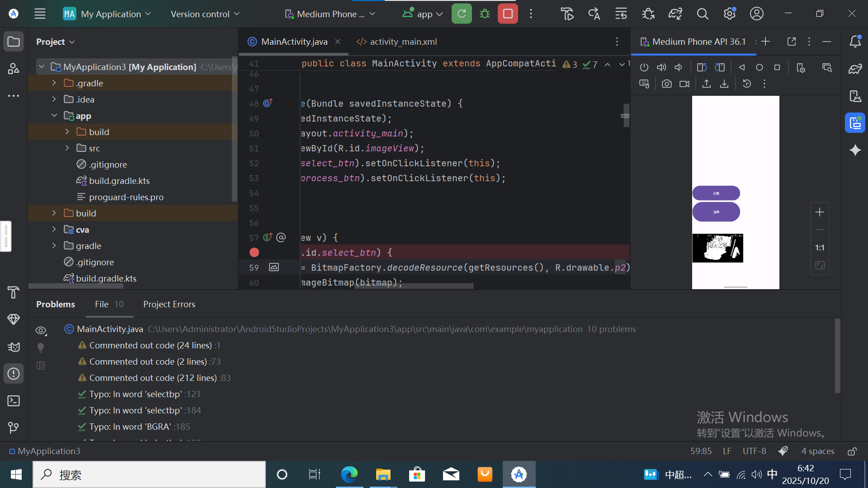Image resolution: width=868 pixels, height=488 pixels.
Task: Click the Windows taskbar search box
Action: 149,474
